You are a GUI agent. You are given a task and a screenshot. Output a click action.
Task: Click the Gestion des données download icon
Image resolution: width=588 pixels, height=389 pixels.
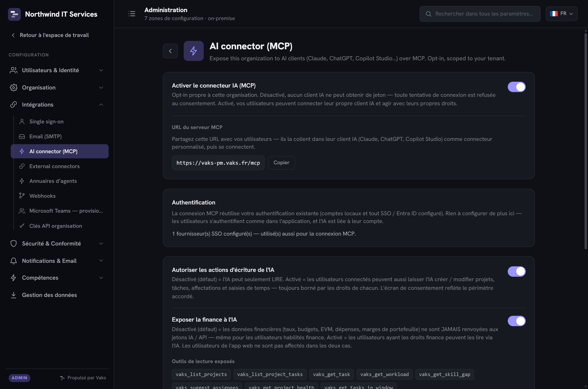(14, 295)
